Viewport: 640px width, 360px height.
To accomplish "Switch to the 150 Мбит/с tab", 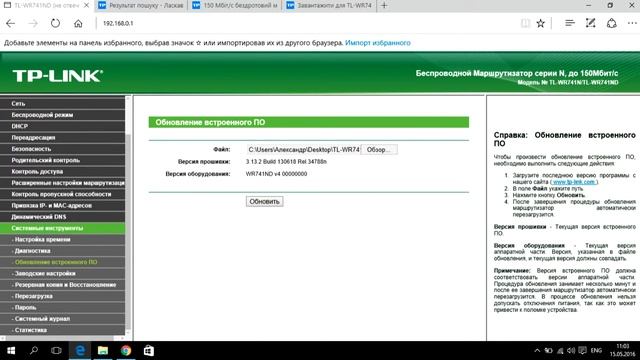I will click(236, 6).
